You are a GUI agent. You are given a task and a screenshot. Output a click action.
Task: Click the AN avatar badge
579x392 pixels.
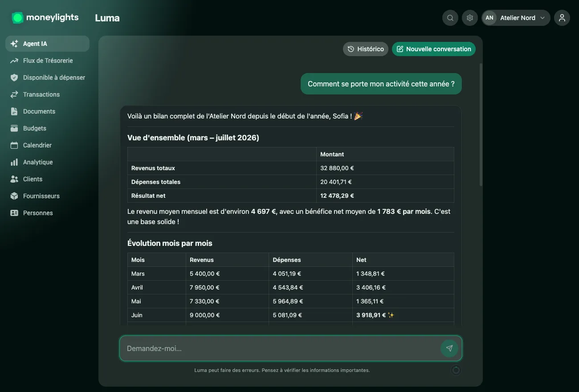point(489,18)
